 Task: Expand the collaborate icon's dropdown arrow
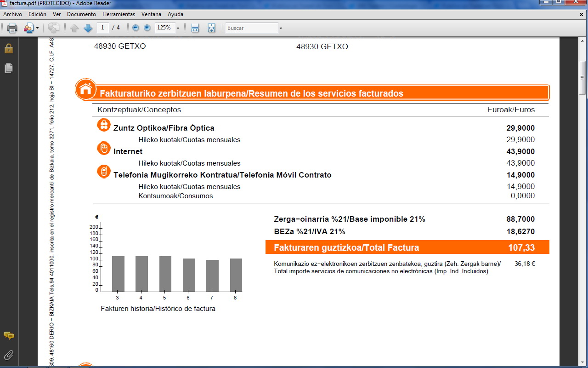pyautogui.click(x=37, y=28)
